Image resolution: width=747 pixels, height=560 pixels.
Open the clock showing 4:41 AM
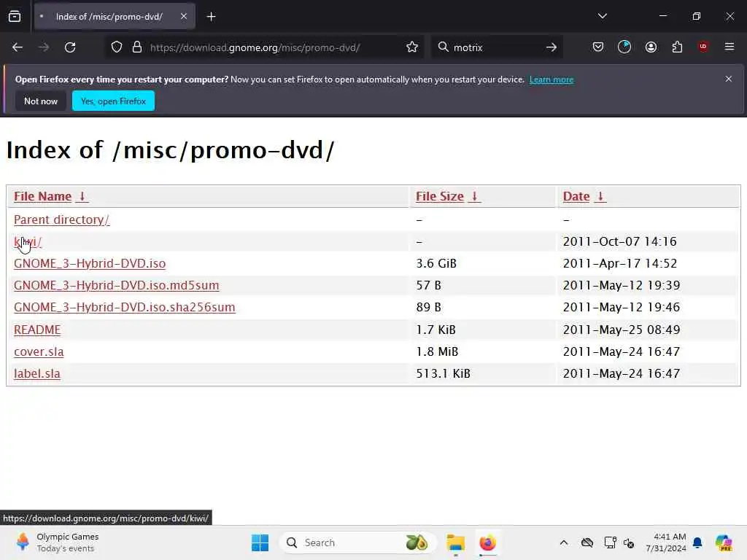click(666, 542)
